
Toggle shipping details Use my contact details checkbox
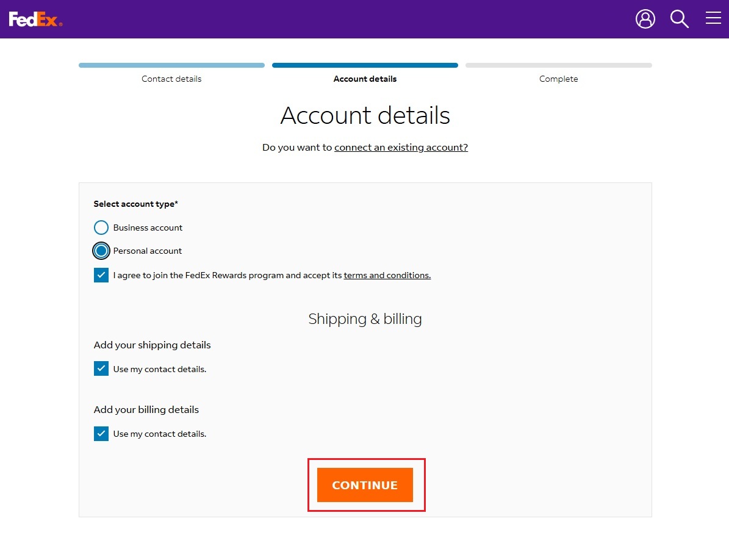coord(101,369)
